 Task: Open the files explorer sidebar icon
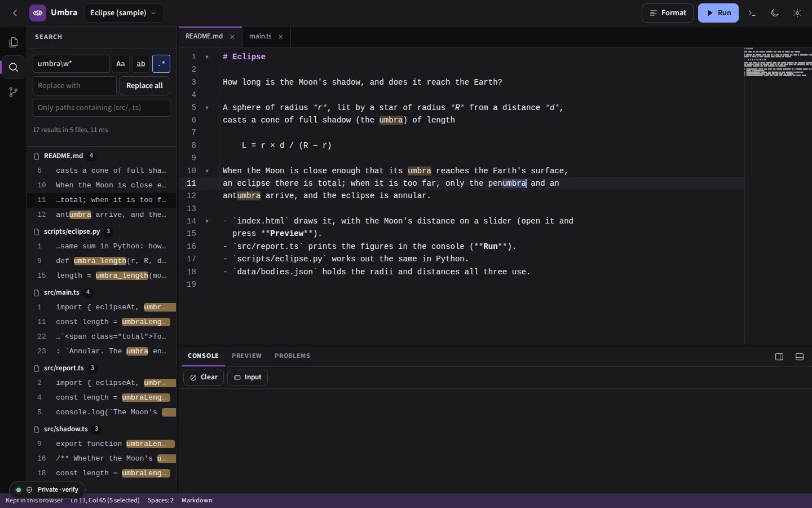[x=14, y=42]
